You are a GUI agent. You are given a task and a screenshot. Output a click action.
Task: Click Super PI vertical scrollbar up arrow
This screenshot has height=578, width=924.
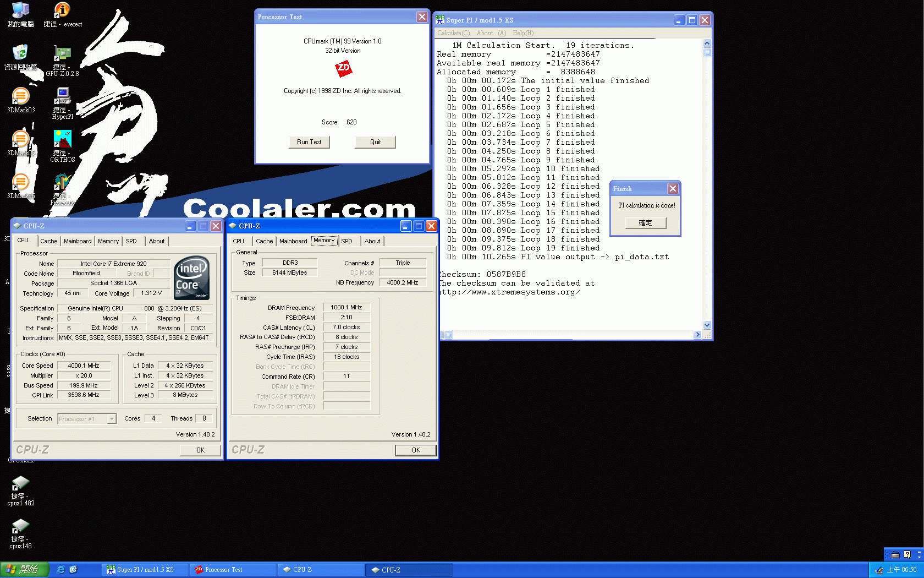(x=707, y=43)
